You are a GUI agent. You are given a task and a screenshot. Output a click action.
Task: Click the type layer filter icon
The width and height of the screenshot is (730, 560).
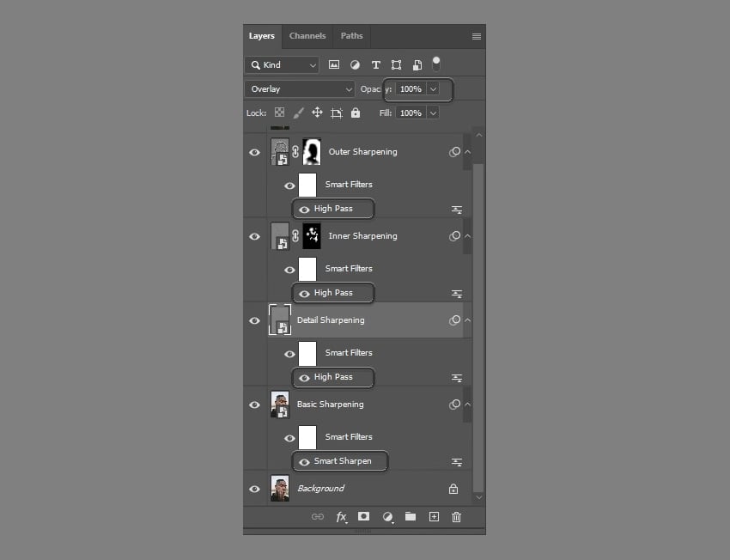click(375, 64)
